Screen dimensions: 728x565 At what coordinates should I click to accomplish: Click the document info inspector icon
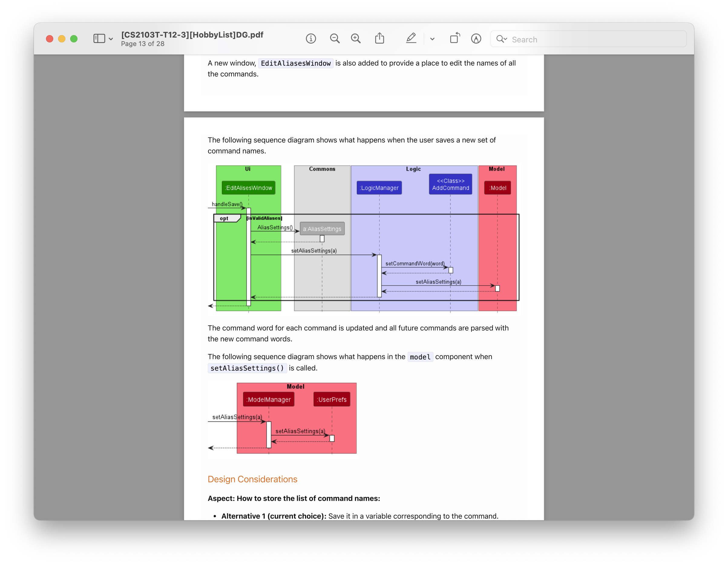coord(311,39)
